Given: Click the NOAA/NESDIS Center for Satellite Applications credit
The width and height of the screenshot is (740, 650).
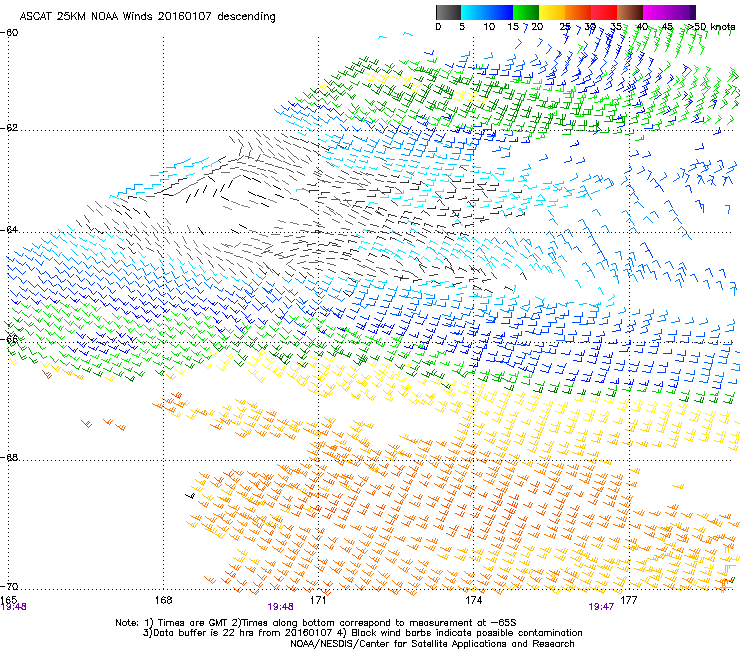Looking at the screenshot, I should point(432,644).
